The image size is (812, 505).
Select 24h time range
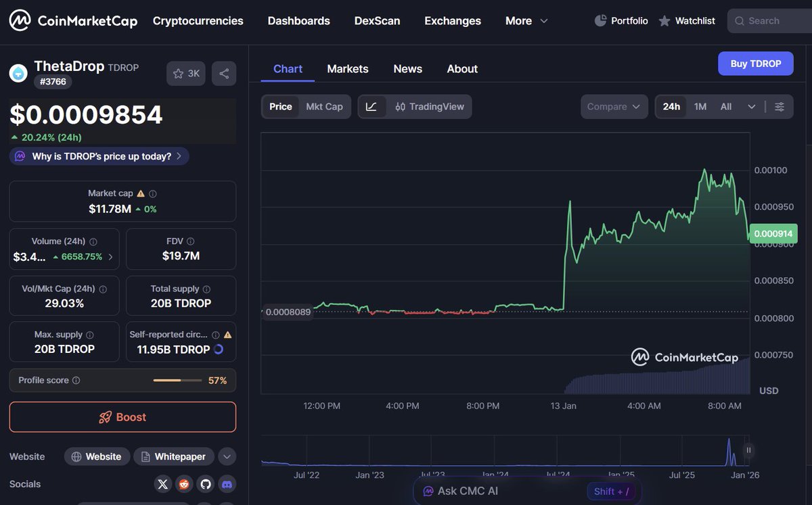(671, 107)
